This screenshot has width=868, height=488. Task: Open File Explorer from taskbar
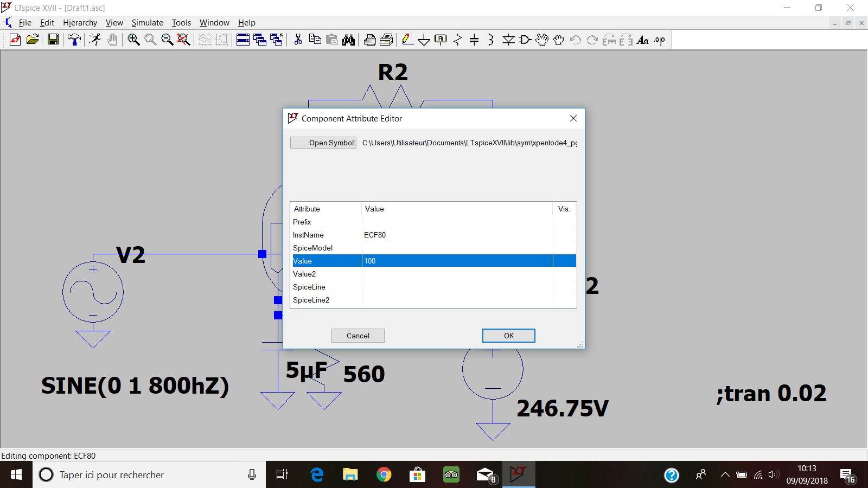(350, 474)
